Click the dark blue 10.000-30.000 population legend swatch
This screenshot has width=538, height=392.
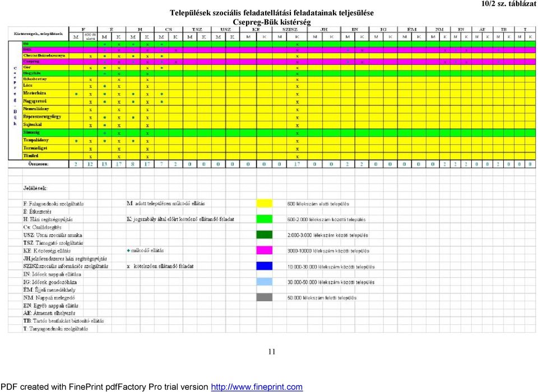[x=264, y=266]
